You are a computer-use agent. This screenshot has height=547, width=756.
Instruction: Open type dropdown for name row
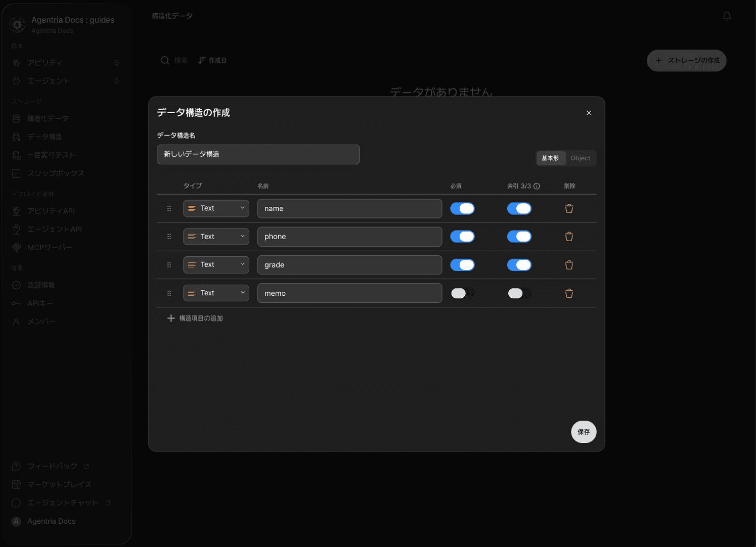[216, 208]
